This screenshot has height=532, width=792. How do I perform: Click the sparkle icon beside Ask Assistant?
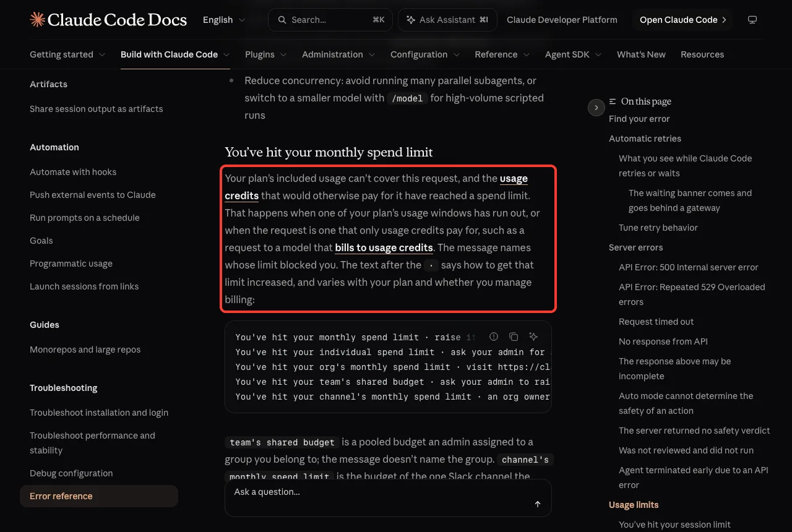[x=411, y=20]
